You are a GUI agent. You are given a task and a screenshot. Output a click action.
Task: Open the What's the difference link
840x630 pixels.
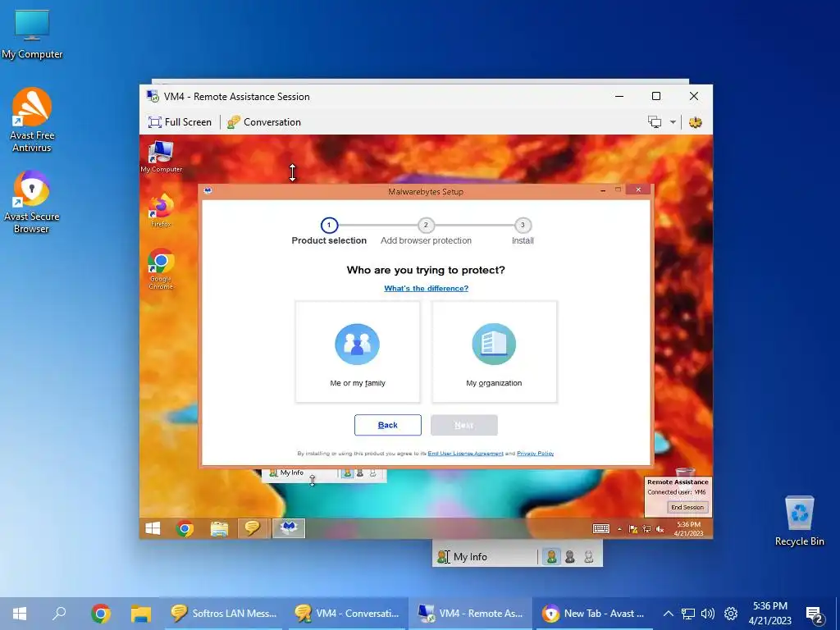tap(426, 288)
